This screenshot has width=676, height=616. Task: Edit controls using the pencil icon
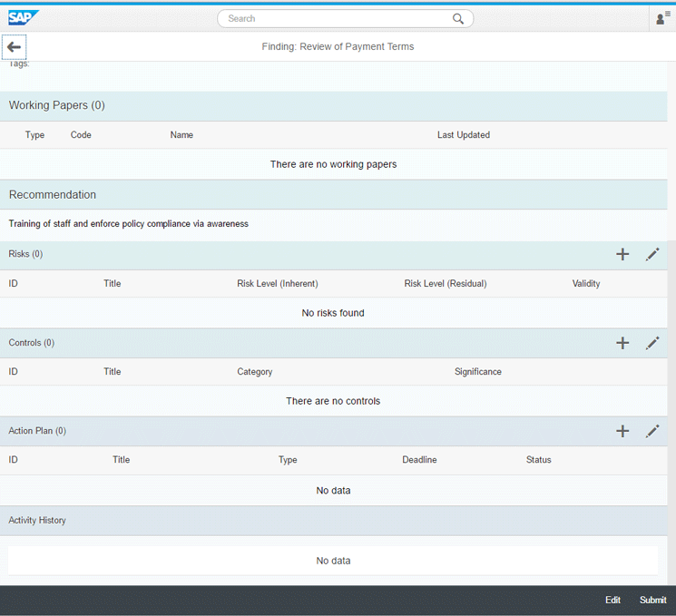tap(652, 343)
